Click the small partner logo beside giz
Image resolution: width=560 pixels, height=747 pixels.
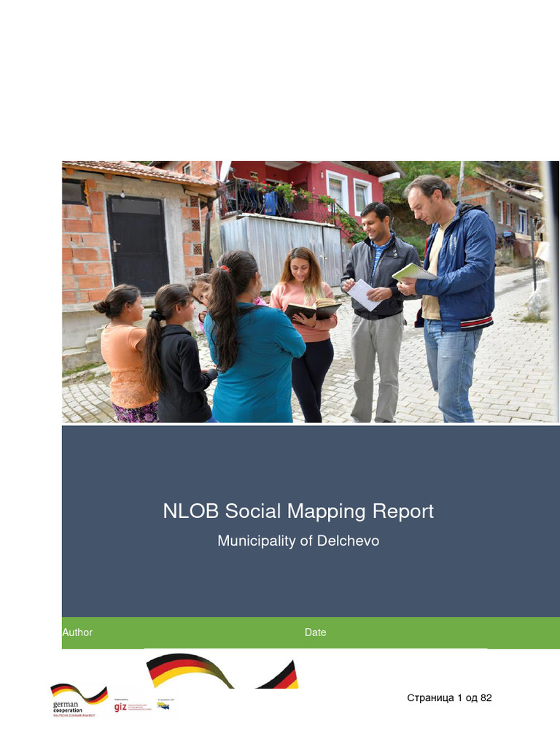165,705
